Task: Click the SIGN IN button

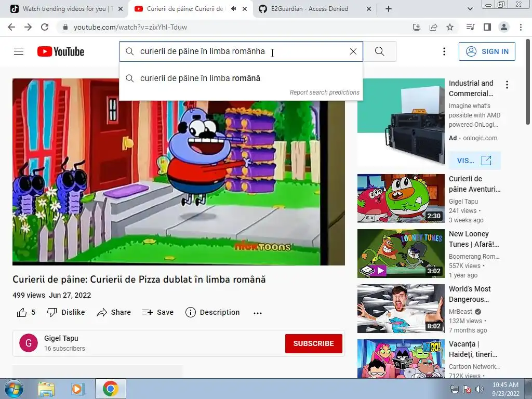Action: (x=487, y=51)
